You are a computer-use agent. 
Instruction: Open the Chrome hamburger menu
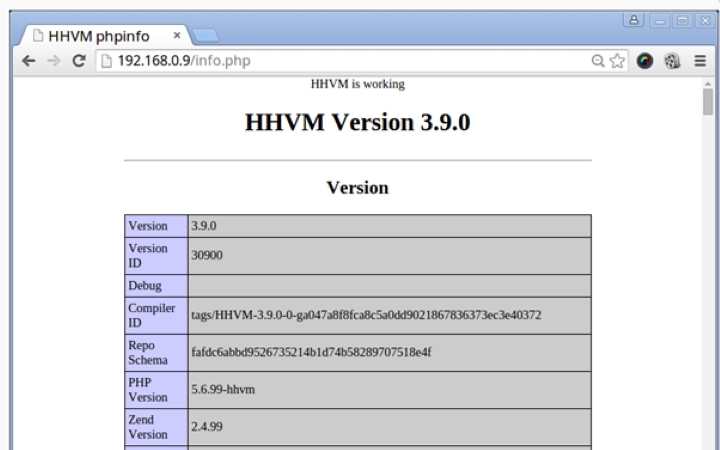pyautogui.click(x=700, y=61)
